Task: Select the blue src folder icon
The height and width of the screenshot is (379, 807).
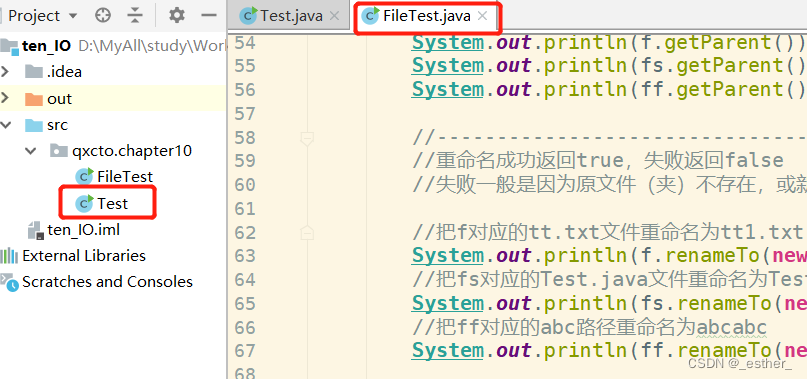Action: point(34,125)
